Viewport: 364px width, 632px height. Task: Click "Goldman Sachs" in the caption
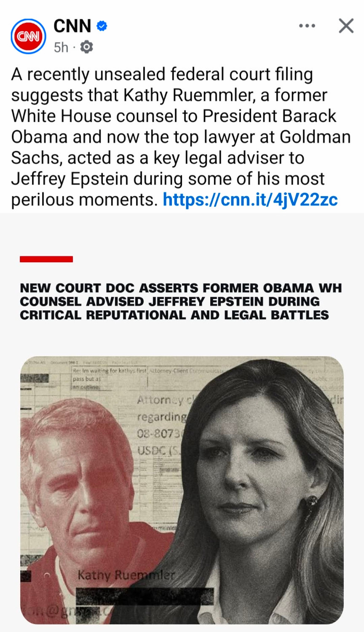pos(314,137)
